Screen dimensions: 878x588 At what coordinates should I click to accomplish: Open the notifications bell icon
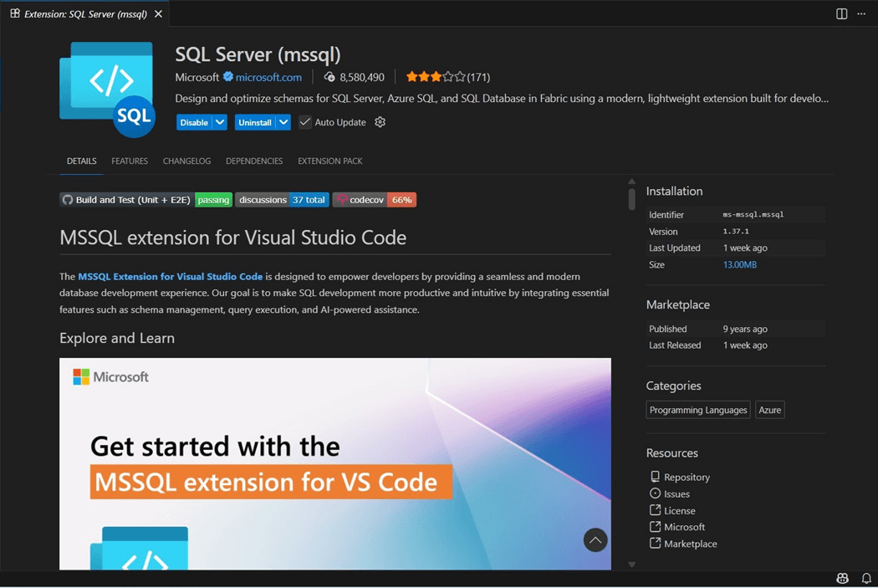tap(866, 579)
